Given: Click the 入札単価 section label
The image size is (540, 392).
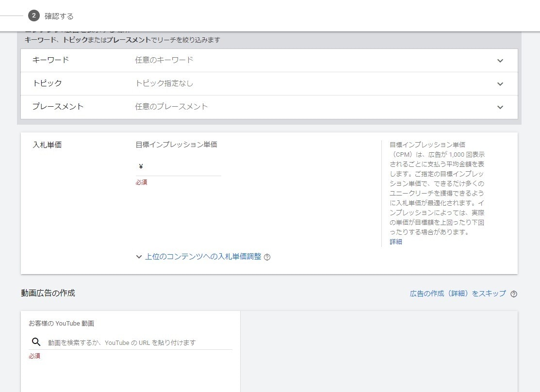Looking at the screenshot, I should pos(47,145).
